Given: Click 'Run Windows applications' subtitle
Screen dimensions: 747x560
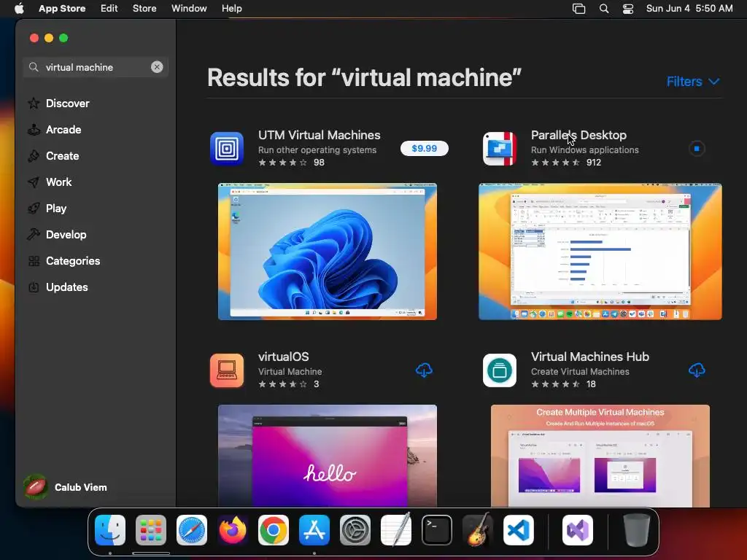Looking at the screenshot, I should [x=584, y=150].
